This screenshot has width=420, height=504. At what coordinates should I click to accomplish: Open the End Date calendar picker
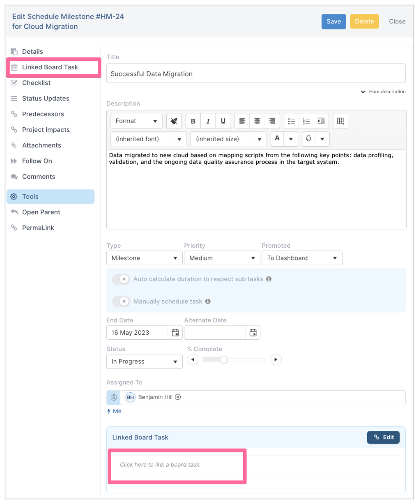pyautogui.click(x=176, y=333)
